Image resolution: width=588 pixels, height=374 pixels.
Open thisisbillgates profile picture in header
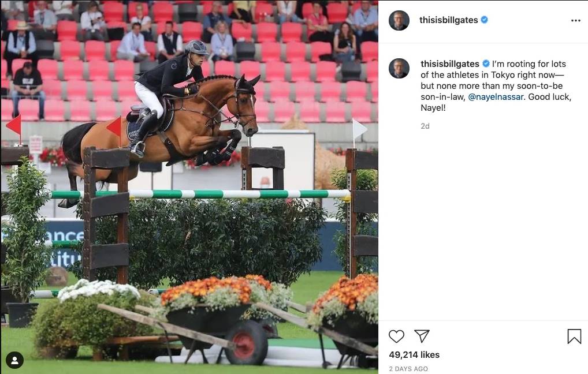coord(399,20)
